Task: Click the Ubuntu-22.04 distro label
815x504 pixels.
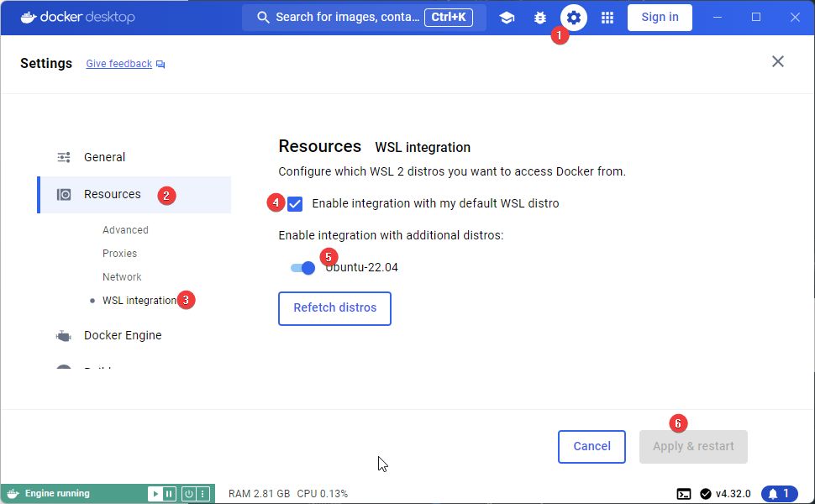Action: coord(362,268)
